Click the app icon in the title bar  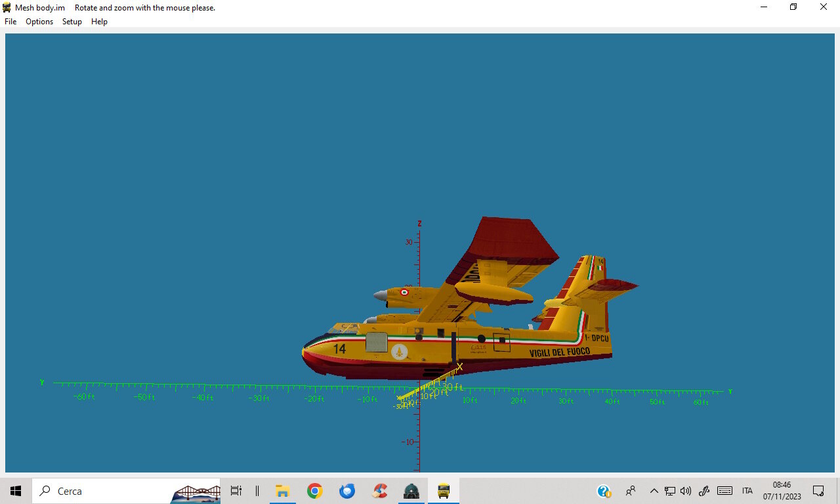(x=7, y=7)
